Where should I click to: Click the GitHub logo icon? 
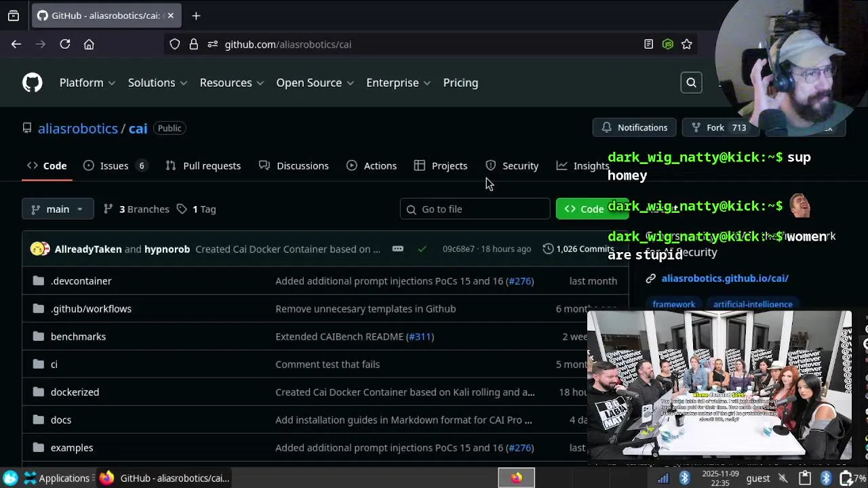pyautogui.click(x=32, y=83)
